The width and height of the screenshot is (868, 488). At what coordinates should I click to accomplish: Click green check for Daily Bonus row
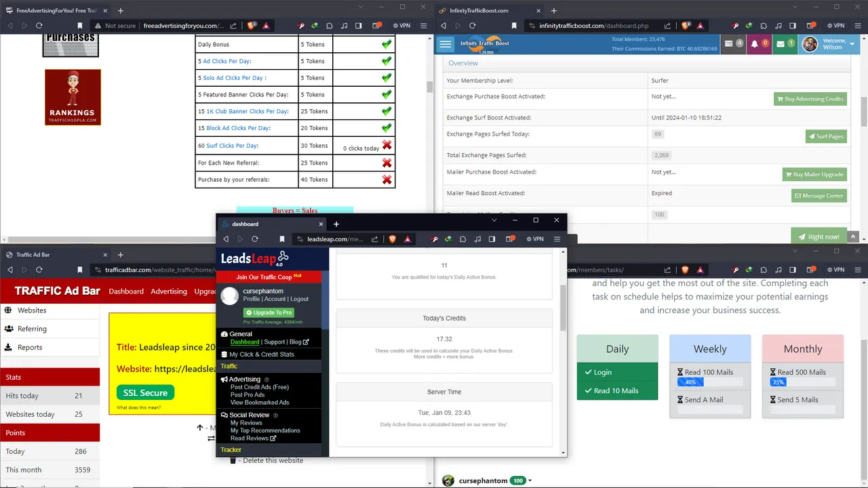[x=387, y=44]
